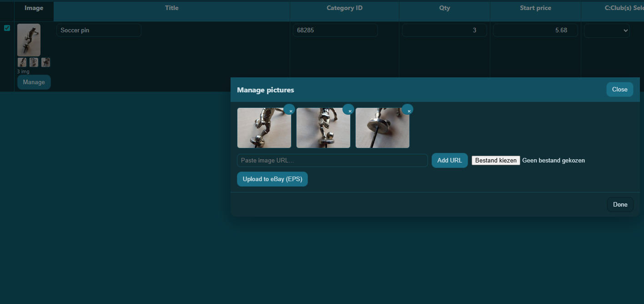
Task: Remove the middle picture with its × icon
Action: (x=349, y=110)
